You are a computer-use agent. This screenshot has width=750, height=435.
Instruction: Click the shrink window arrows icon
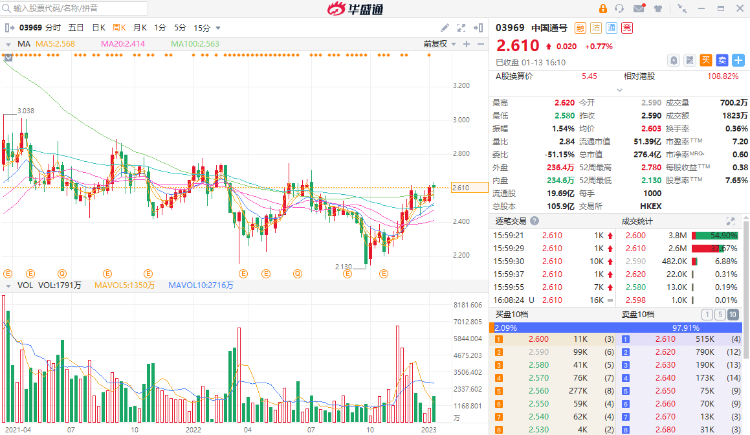point(682,9)
